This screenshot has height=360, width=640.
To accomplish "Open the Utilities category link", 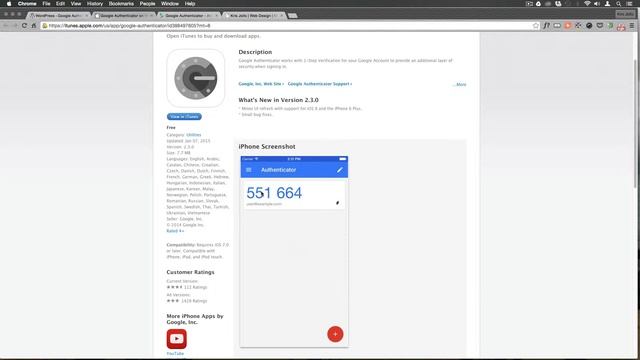I will [193, 135].
